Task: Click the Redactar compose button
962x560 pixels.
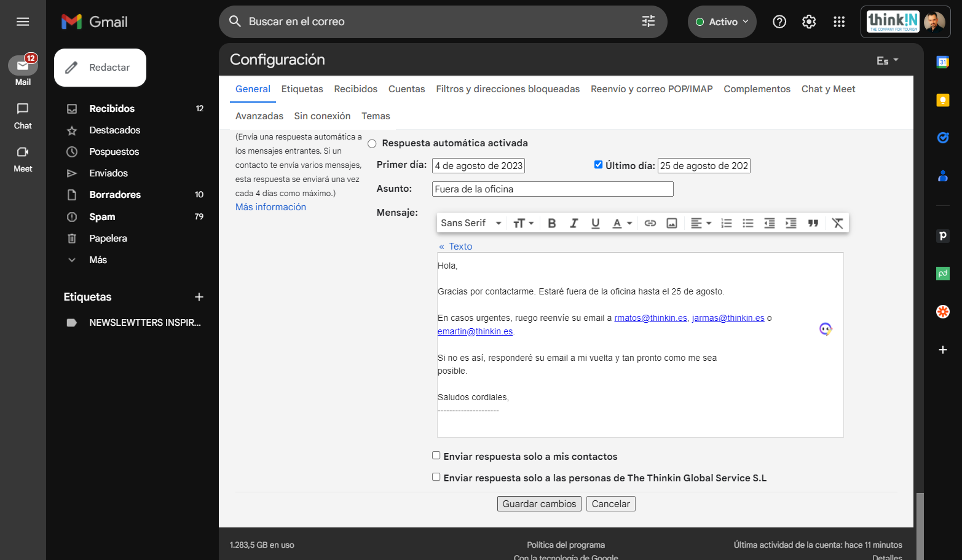Action: 100,68
